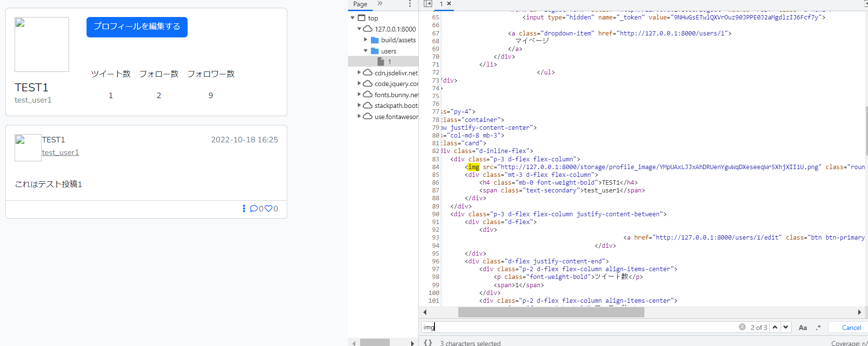868x346 pixels.
Task: Close the file tab named 1
Action: pyautogui.click(x=449, y=3)
